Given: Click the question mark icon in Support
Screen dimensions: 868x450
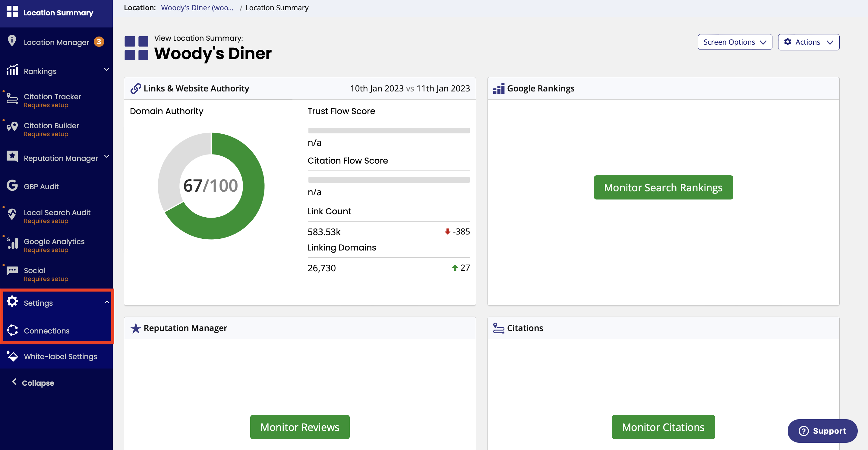Looking at the screenshot, I should click(x=804, y=431).
